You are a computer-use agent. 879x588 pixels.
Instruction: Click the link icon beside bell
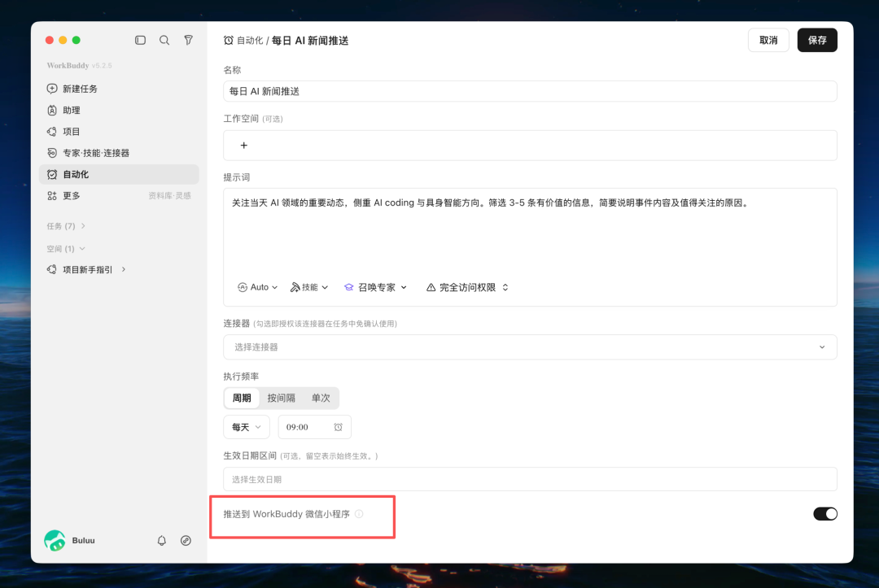(186, 540)
